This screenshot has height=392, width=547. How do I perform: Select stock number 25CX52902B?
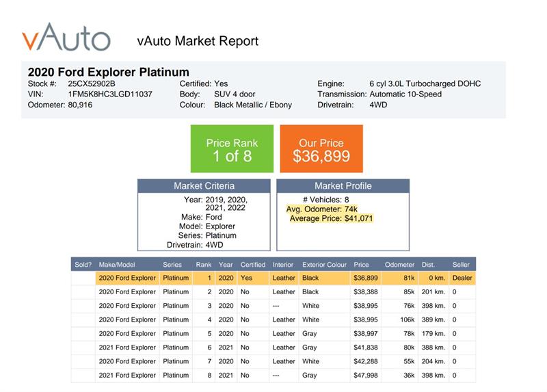pyautogui.click(x=92, y=83)
